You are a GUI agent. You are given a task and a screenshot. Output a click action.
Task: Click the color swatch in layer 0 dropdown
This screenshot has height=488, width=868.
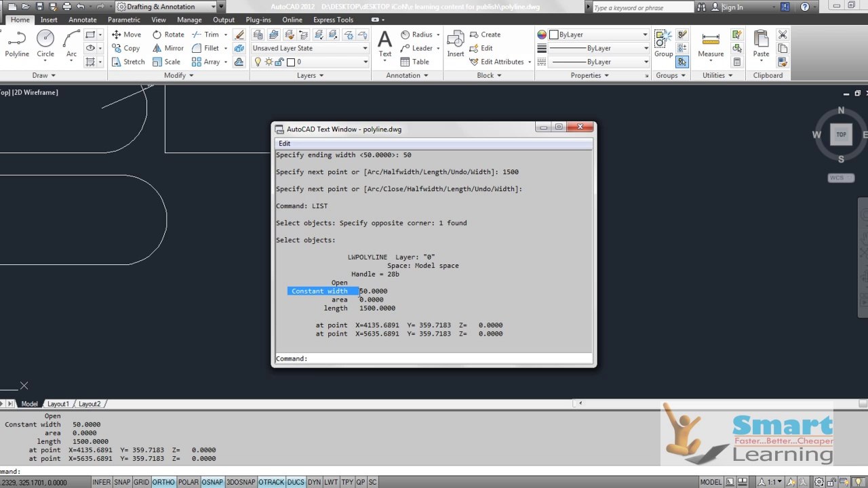291,62
